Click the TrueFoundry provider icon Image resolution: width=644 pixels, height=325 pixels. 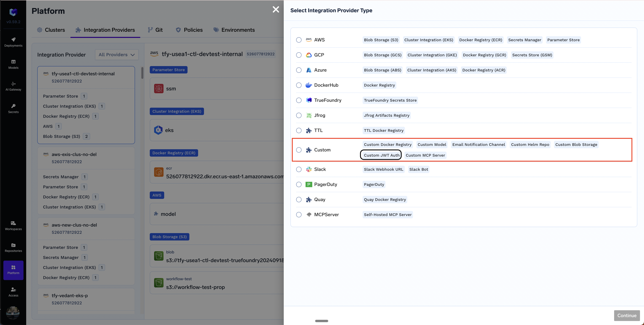click(309, 100)
